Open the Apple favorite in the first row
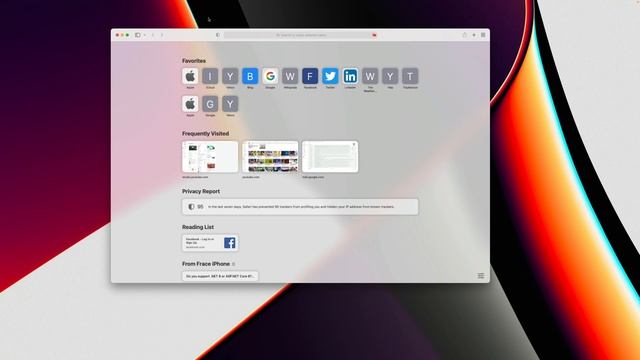 pyautogui.click(x=190, y=76)
